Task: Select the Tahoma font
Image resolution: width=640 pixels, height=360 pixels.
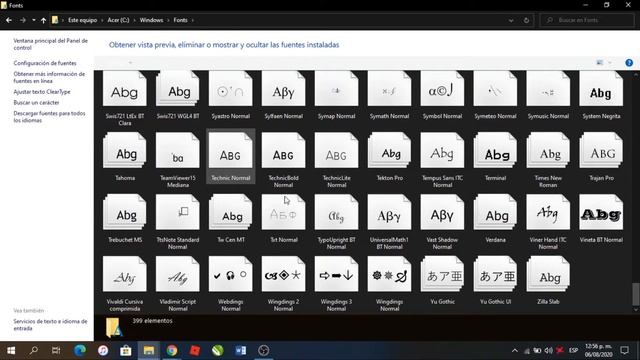Action: pyautogui.click(x=124, y=157)
